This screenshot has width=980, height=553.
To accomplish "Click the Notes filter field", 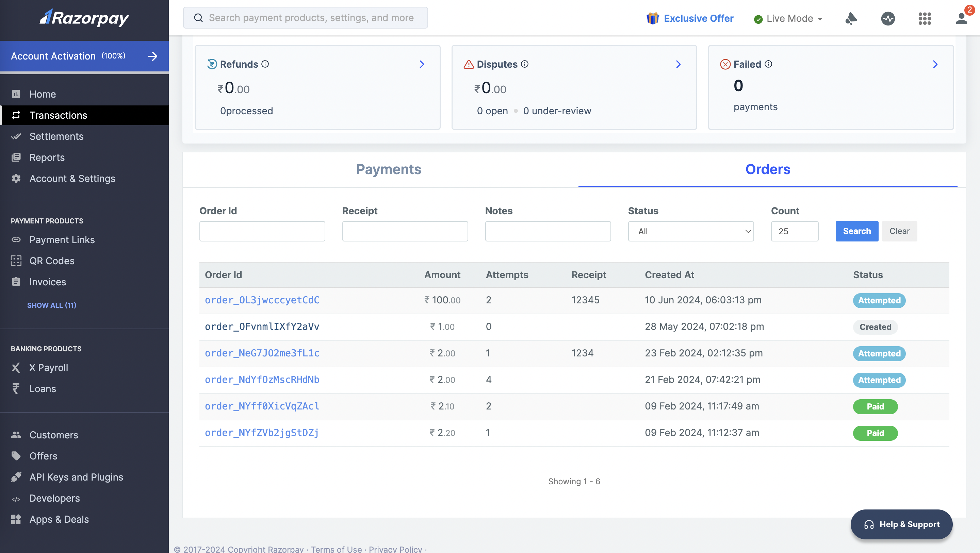I will [548, 231].
